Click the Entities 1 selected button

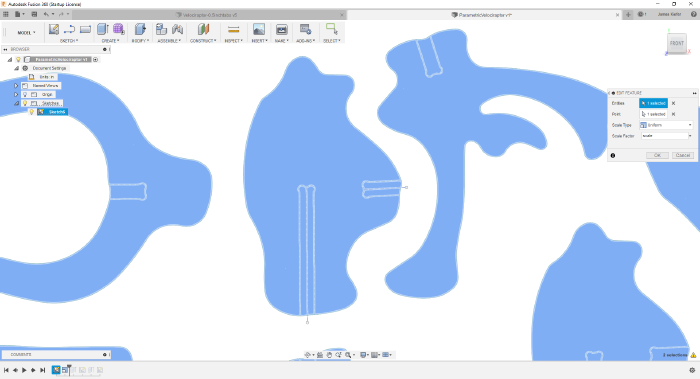(654, 103)
